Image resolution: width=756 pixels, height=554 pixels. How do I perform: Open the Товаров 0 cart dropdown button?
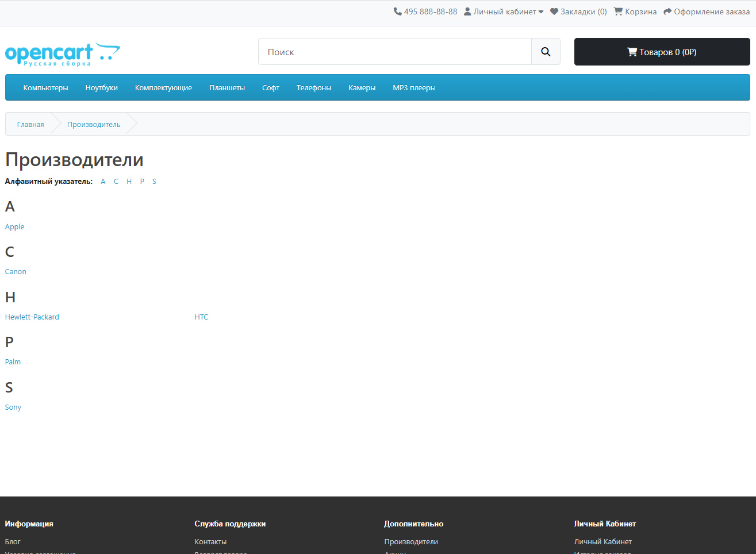662,52
